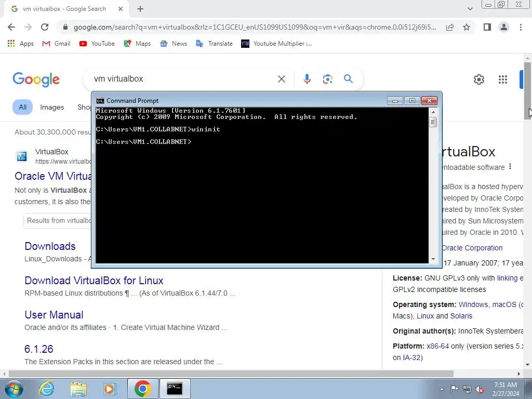Viewport: 532px width, 399px height.
Task: Click the Command Prompt scrollbar thumb
Action: click(433, 122)
